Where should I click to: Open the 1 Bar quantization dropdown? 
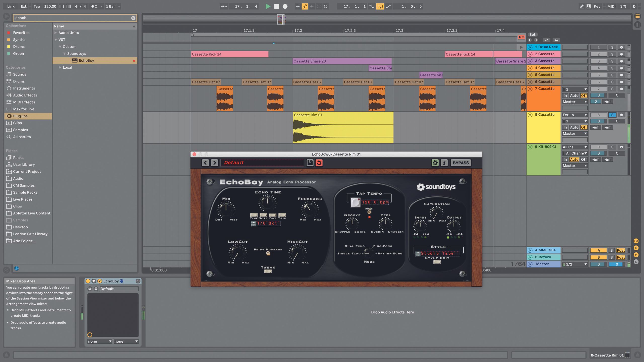tap(113, 6)
